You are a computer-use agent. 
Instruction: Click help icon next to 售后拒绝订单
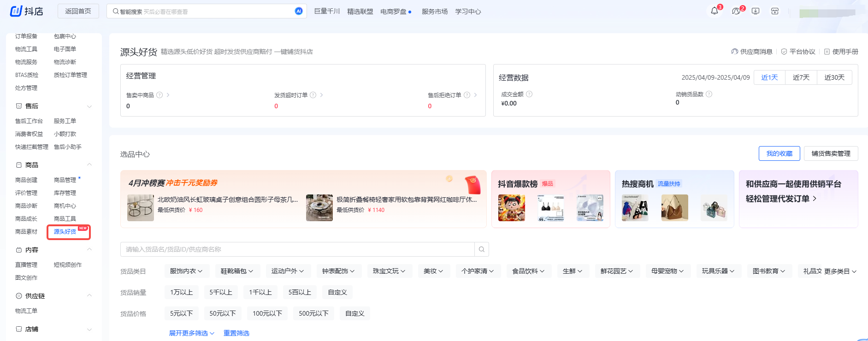point(467,95)
